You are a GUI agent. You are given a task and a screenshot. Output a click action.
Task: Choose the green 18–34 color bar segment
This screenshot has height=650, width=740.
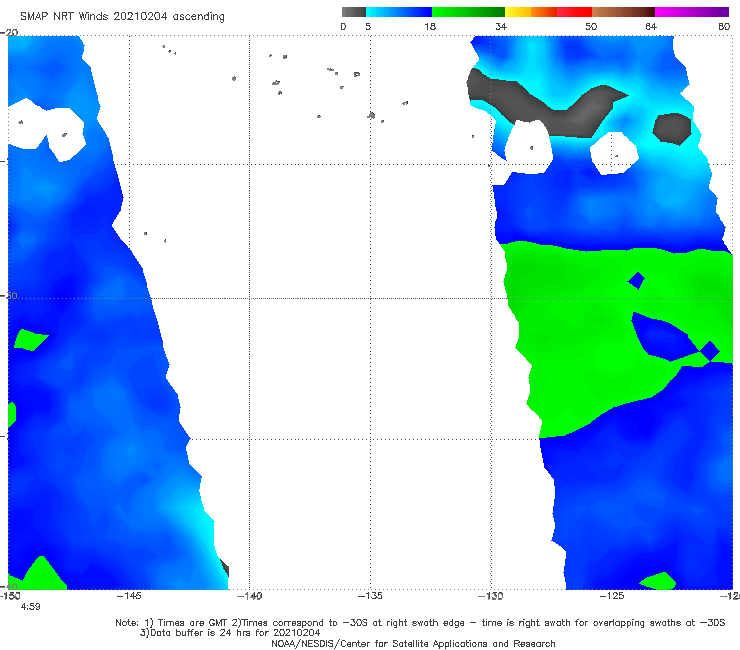coord(468,12)
